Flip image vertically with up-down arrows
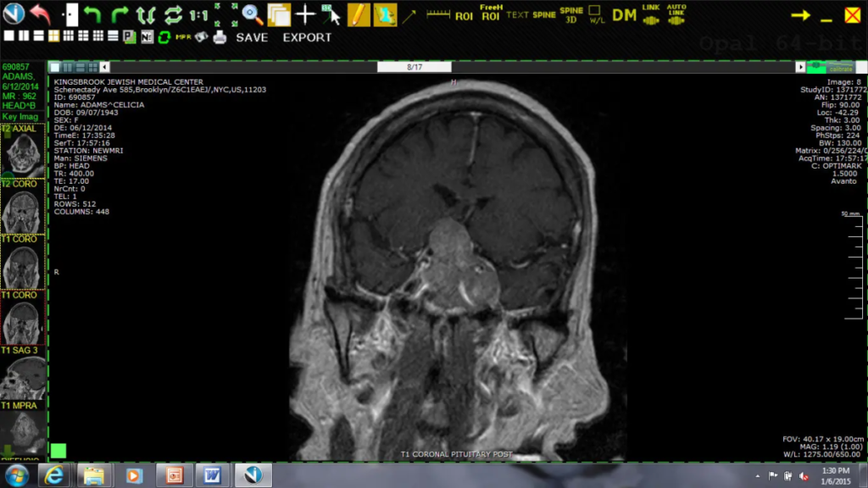The height and width of the screenshot is (488, 868). 146,15
